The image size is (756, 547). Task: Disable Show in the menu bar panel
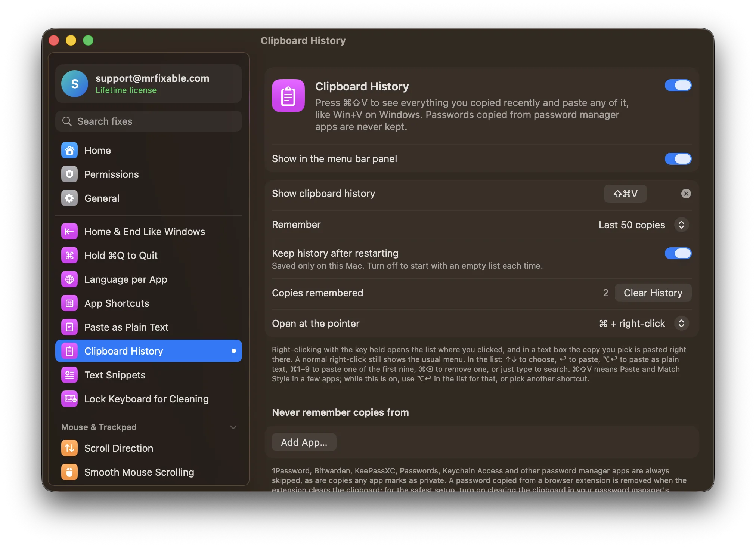[x=678, y=159]
